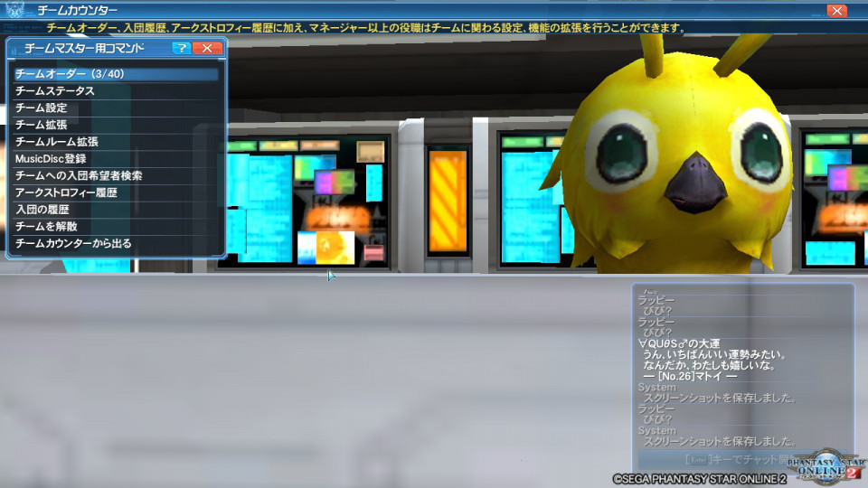
Task: Open チームへの入団希望者検索 entry
Action: click(116, 176)
